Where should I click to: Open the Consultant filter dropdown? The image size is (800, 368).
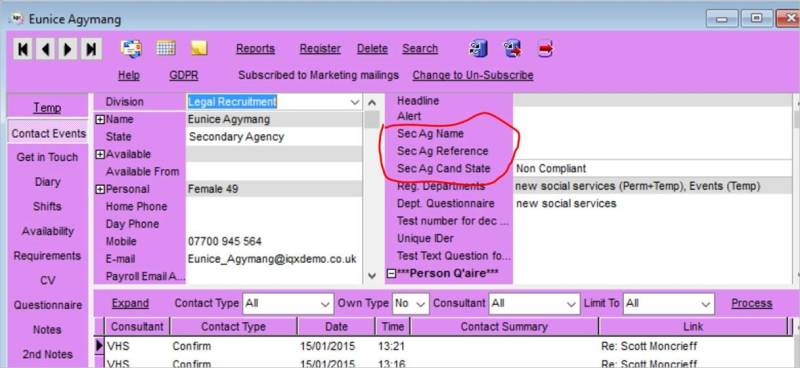(x=571, y=304)
